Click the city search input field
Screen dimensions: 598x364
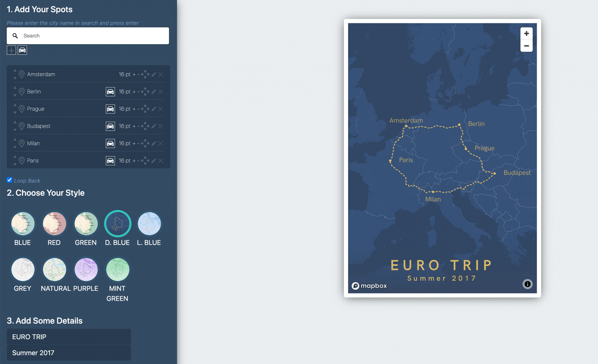coord(88,36)
